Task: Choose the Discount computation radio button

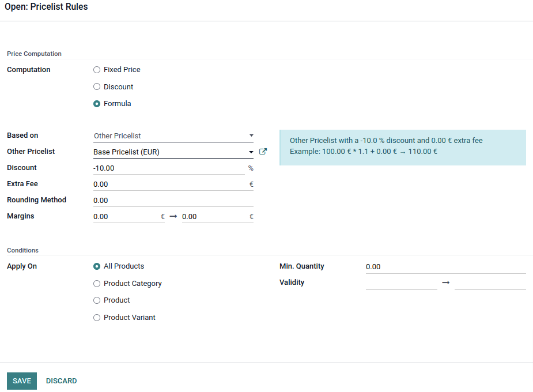Action: [x=97, y=86]
